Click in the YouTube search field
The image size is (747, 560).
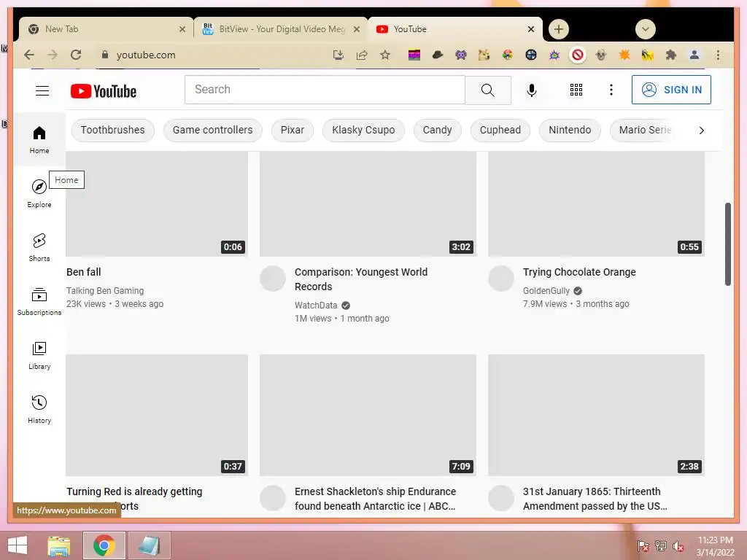[325, 90]
